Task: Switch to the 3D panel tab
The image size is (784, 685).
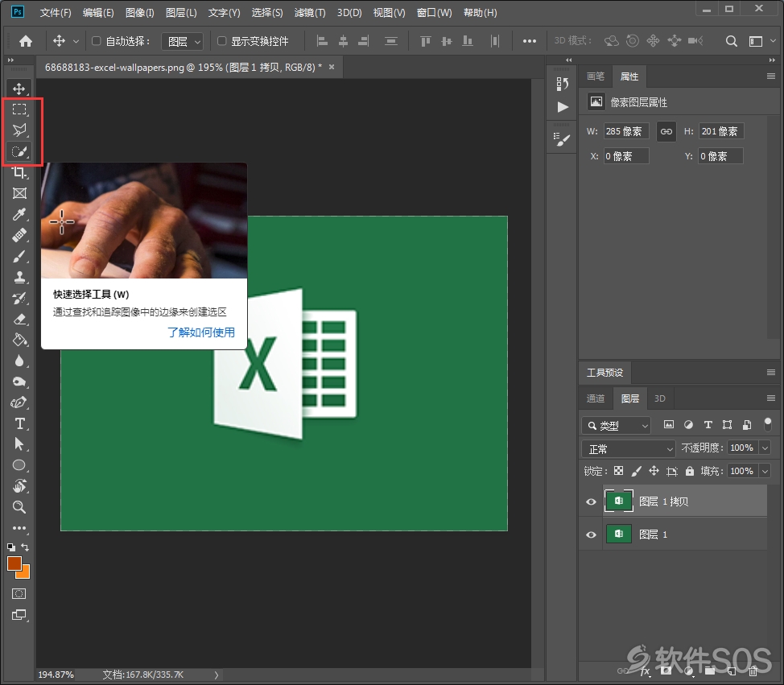Action: point(660,398)
